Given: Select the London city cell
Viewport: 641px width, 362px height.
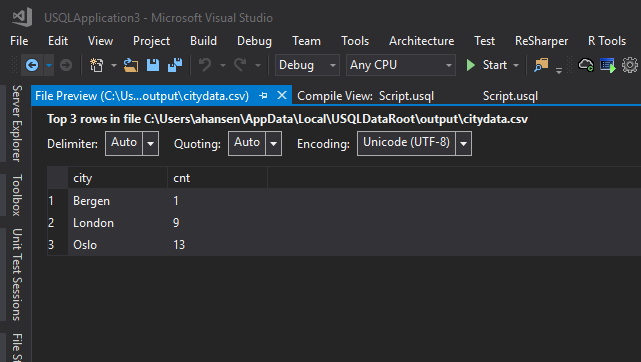Looking at the screenshot, I should [118, 223].
